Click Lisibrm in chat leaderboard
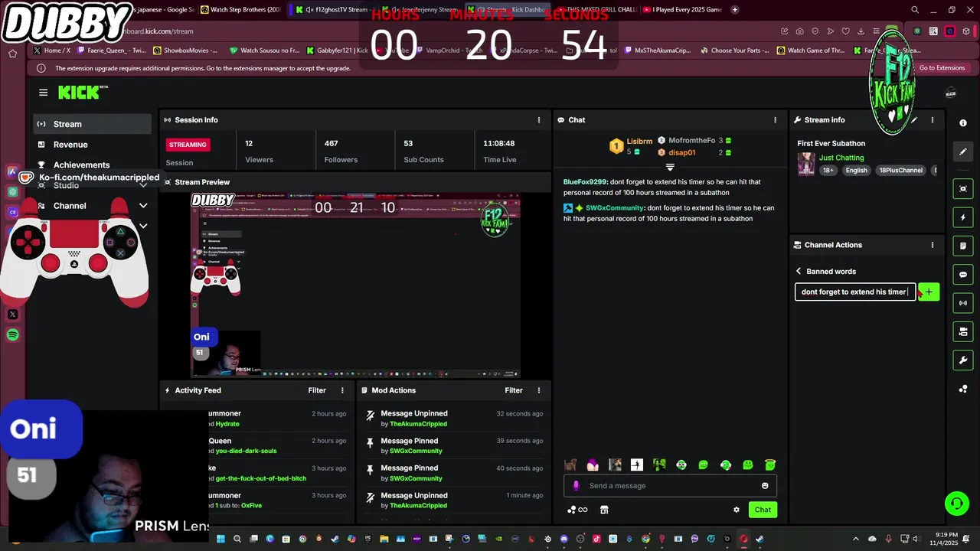980x551 pixels. tap(639, 142)
